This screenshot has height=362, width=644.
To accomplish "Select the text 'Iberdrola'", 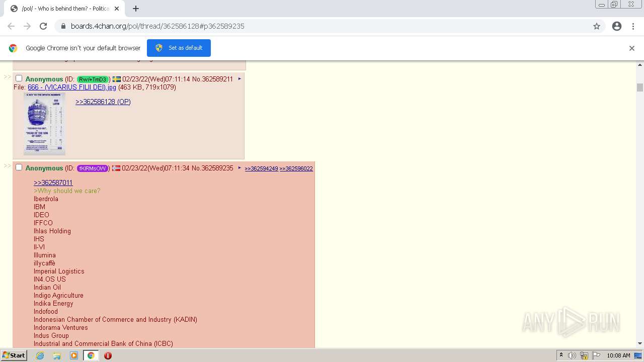I will [46, 199].
